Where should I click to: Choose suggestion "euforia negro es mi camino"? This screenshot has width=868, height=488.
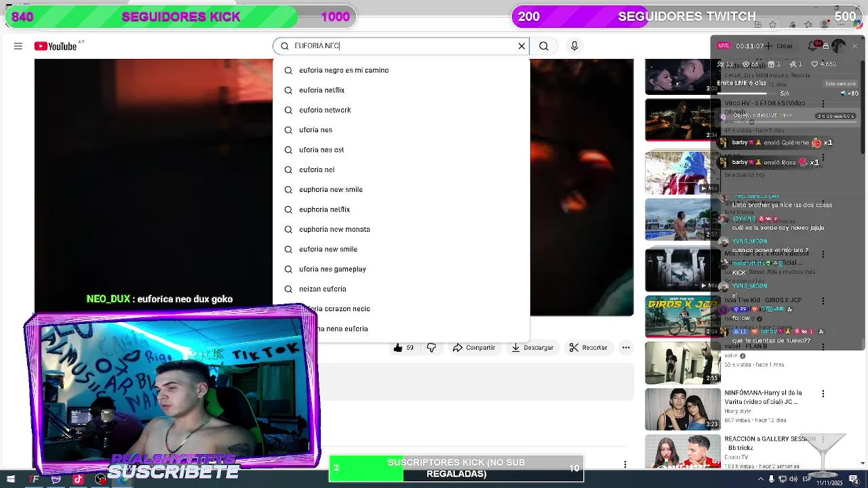(x=401, y=70)
